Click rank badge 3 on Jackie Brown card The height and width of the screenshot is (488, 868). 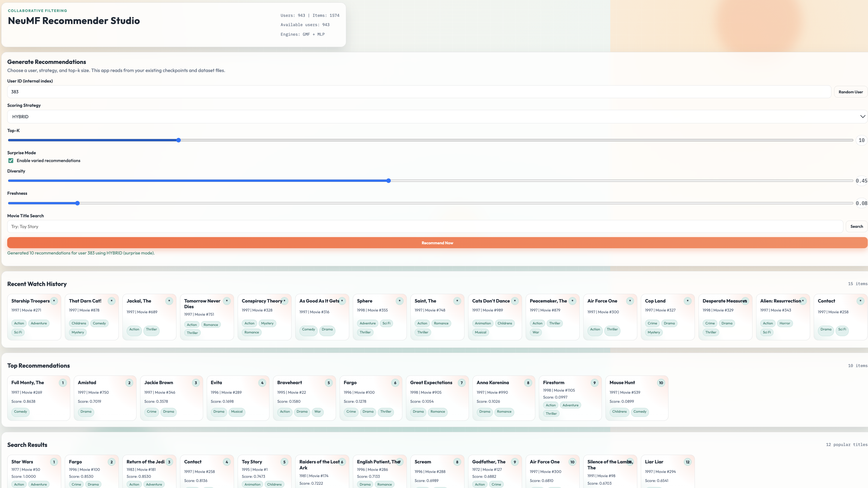click(196, 383)
